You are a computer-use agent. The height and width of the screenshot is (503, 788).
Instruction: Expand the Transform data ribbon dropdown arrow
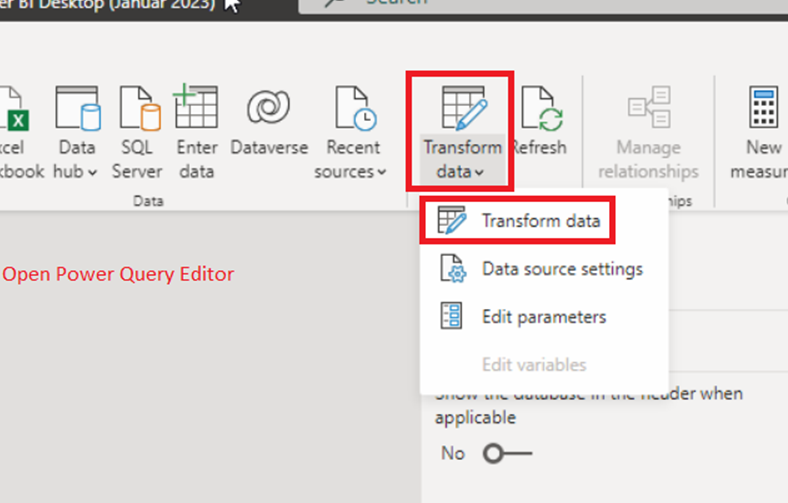click(x=481, y=172)
